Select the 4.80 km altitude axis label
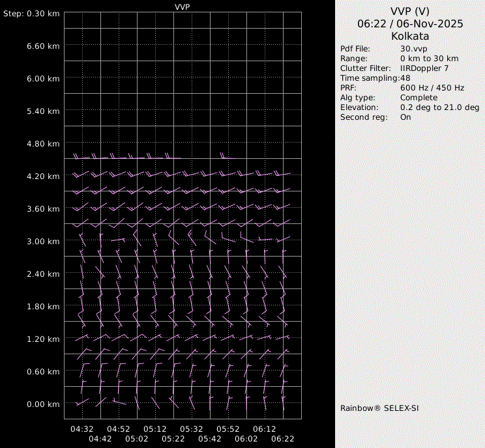485x448 pixels. (x=43, y=144)
